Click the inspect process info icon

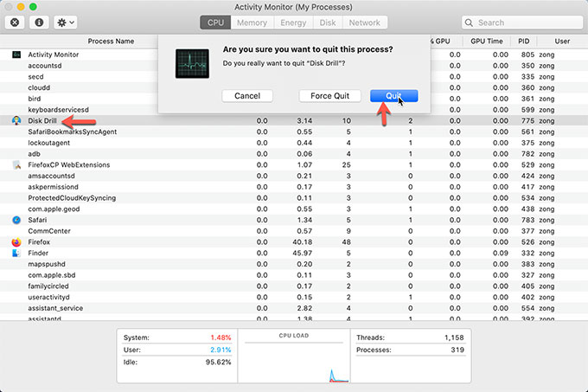(x=39, y=22)
